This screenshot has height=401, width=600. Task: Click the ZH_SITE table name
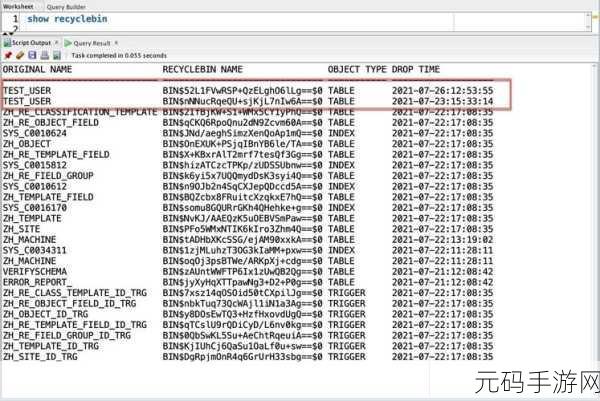pos(21,229)
